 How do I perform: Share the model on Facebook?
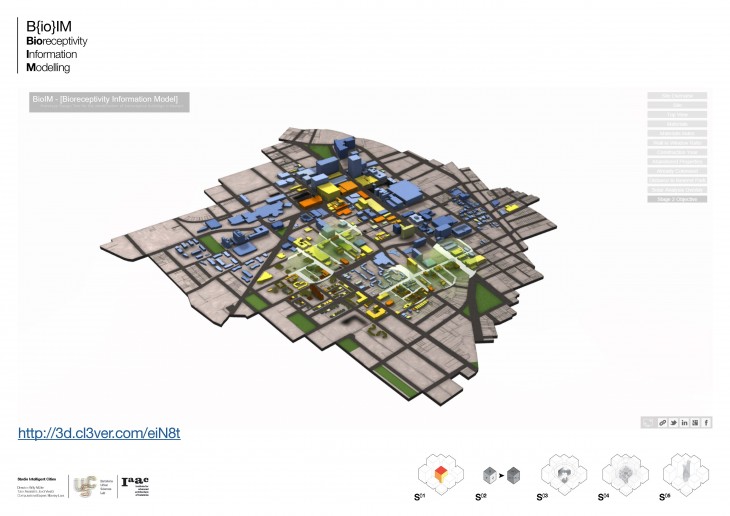coord(707,423)
